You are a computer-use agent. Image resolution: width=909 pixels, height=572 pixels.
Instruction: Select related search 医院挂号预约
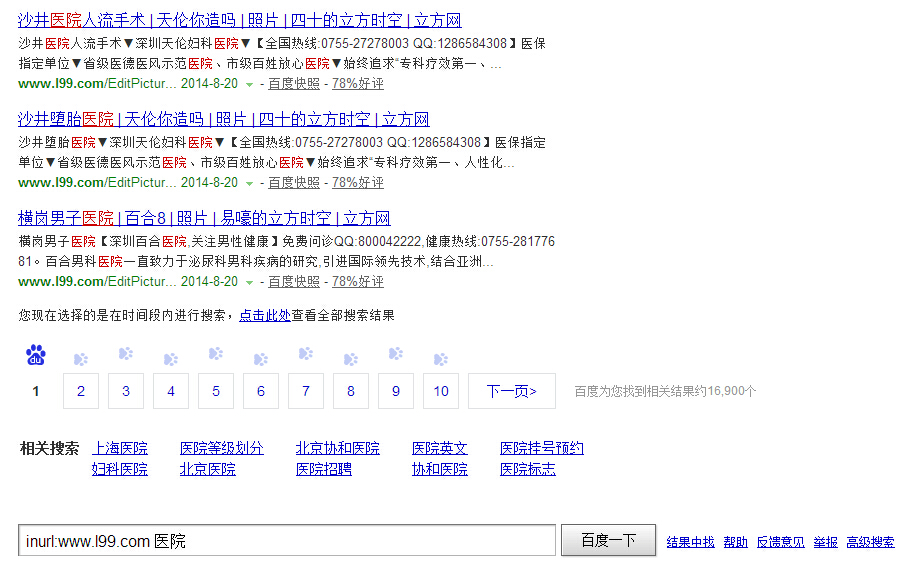541,448
